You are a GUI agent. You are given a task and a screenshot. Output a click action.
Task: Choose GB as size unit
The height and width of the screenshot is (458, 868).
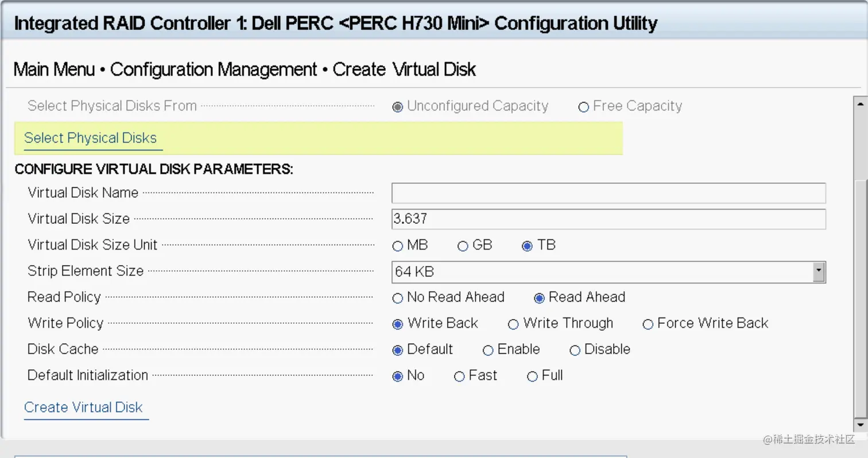(x=463, y=246)
